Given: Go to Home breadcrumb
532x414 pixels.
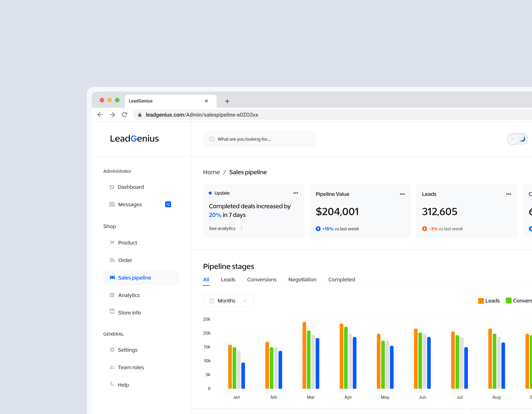Looking at the screenshot, I should (x=211, y=172).
